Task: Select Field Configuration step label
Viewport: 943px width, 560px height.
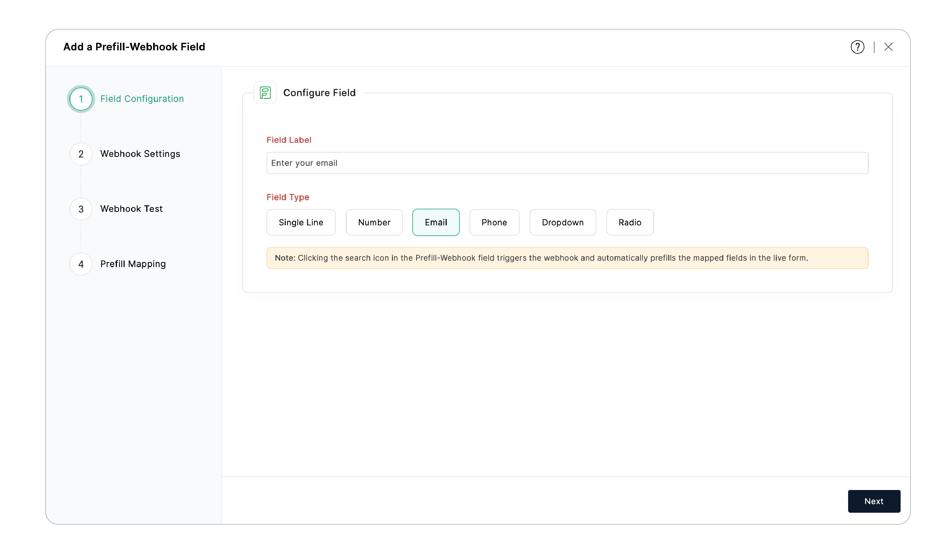Action: click(x=142, y=99)
